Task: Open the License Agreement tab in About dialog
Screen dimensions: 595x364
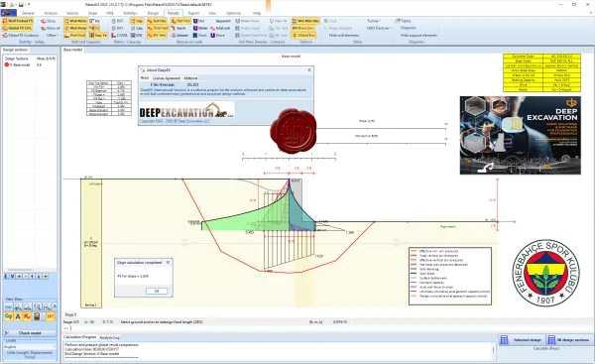Action: tap(166, 78)
